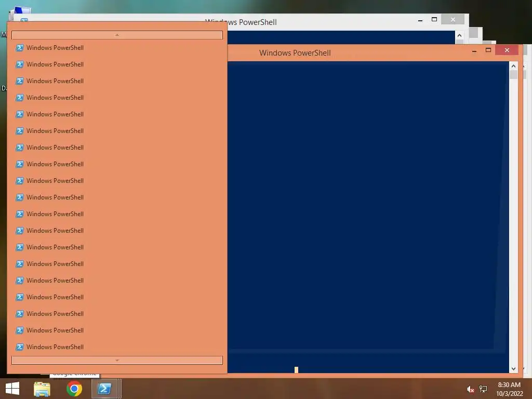532x399 pixels.
Task: Open the network status tray icon
Action: [483, 389]
